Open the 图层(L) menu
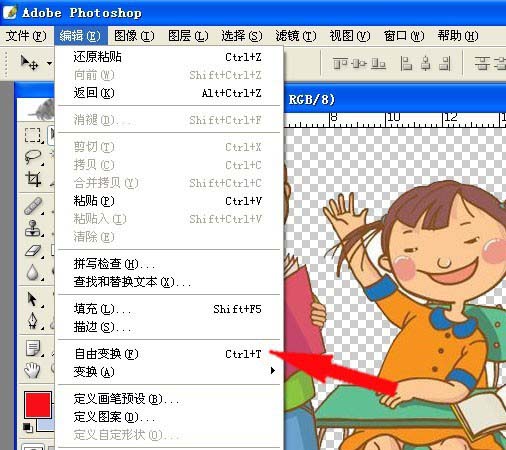The image size is (506, 450). click(188, 36)
